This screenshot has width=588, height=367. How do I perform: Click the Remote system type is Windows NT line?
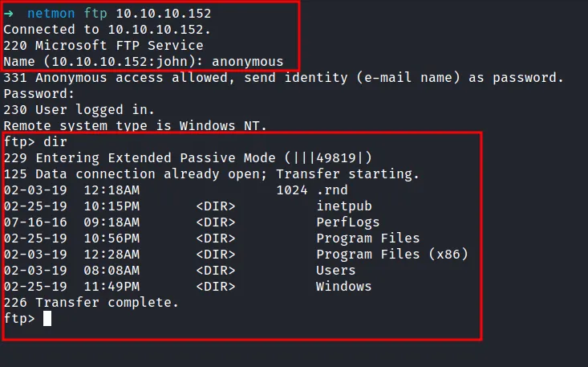pyautogui.click(x=135, y=126)
